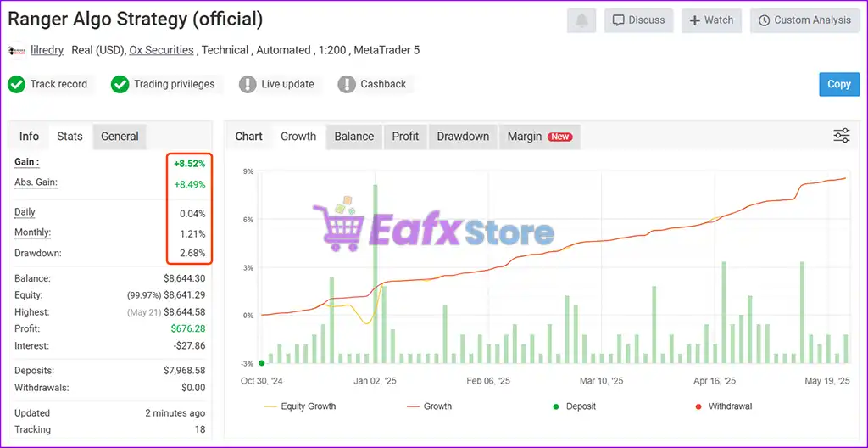This screenshot has height=448, width=868.
Task: Click the green deposit dot on chart
Action: [x=262, y=363]
